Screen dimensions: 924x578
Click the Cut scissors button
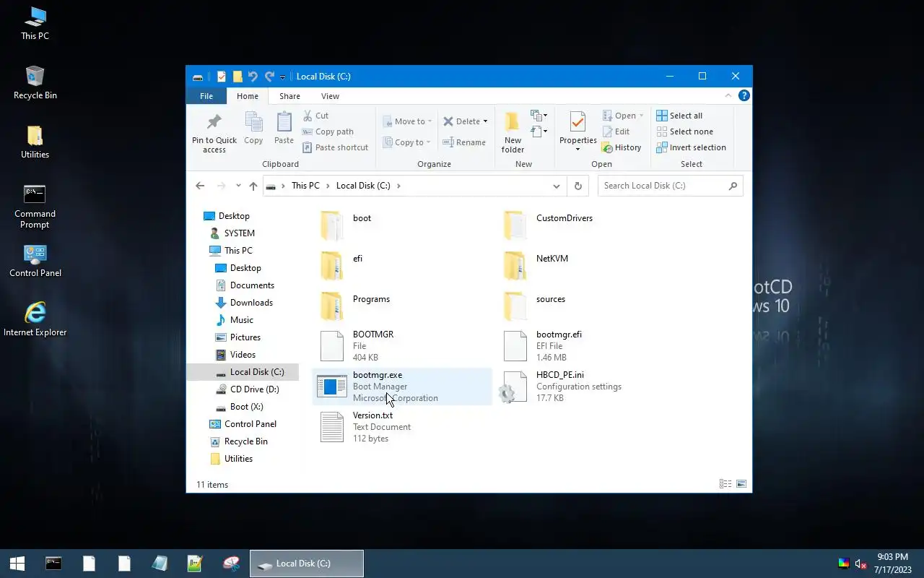[315, 116]
